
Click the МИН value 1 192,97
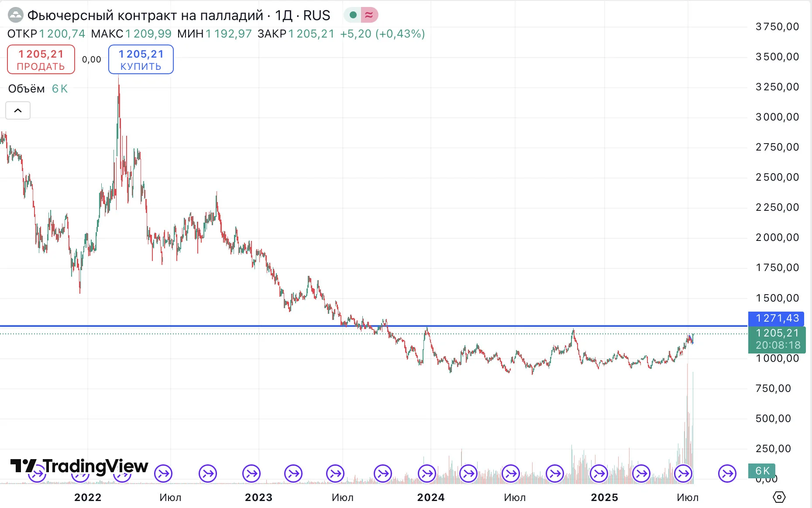coord(229,34)
